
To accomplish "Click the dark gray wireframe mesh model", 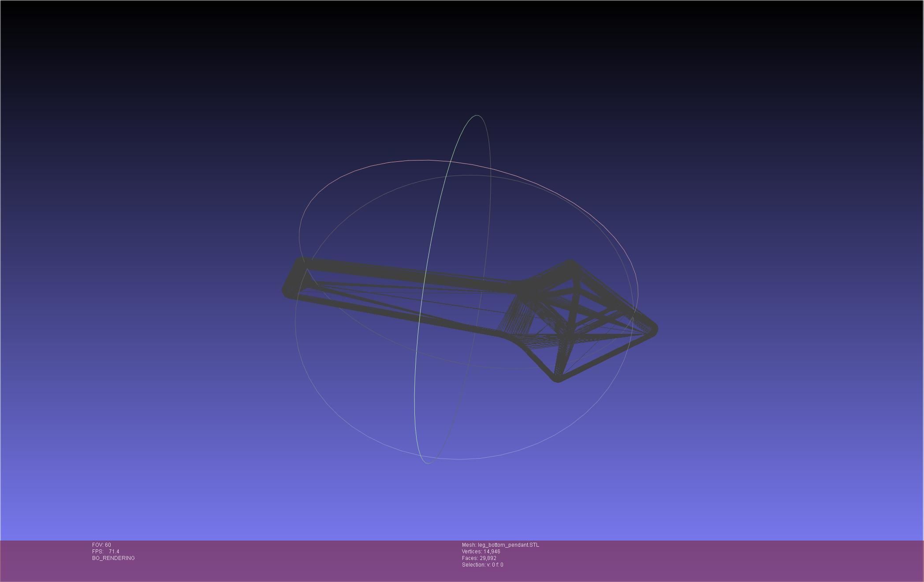I will [x=470, y=320].
